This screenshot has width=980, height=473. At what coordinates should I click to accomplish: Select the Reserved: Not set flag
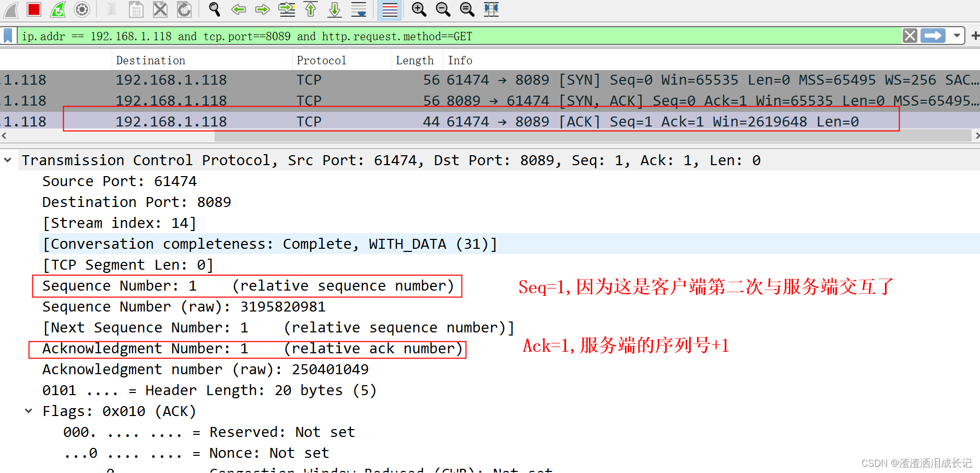pyautogui.click(x=209, y=432)
